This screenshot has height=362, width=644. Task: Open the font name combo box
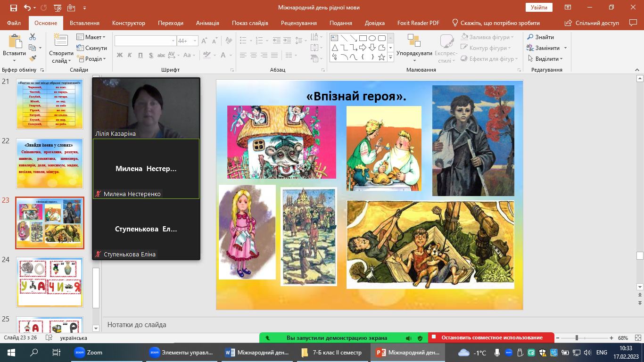point(146,41)
